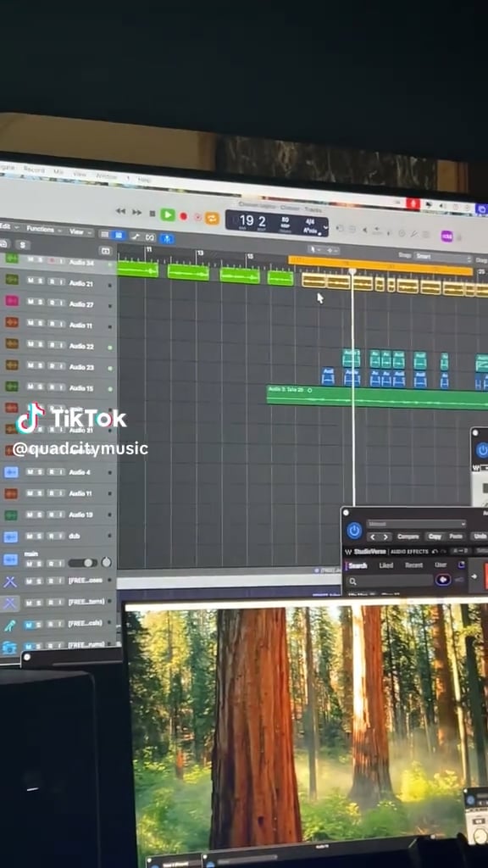The width and height of the screenshot is (488, 868).
Task: Select the dub track icon
Action: 10,537
